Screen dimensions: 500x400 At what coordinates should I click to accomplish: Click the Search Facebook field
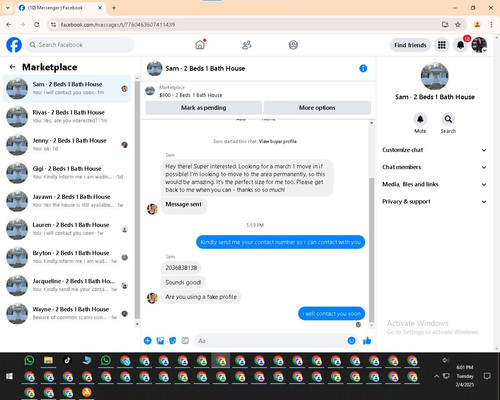click(x=80, y=45)
